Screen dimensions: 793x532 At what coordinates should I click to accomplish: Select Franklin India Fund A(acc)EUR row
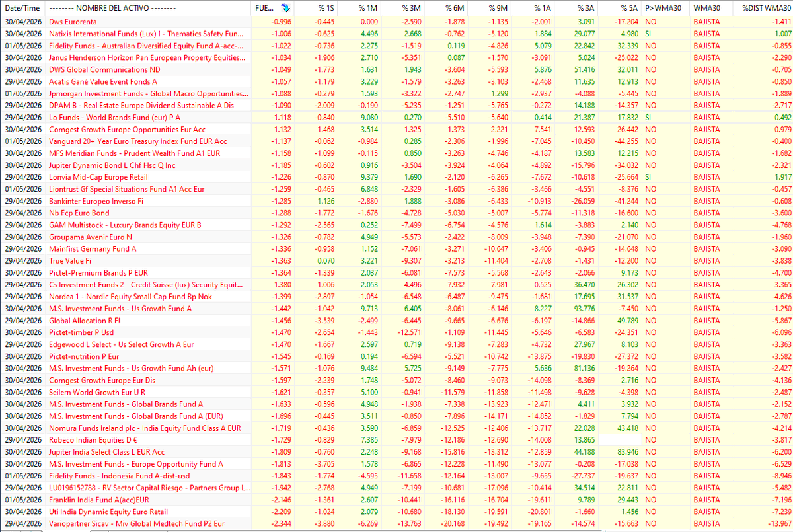click(397, 500)
